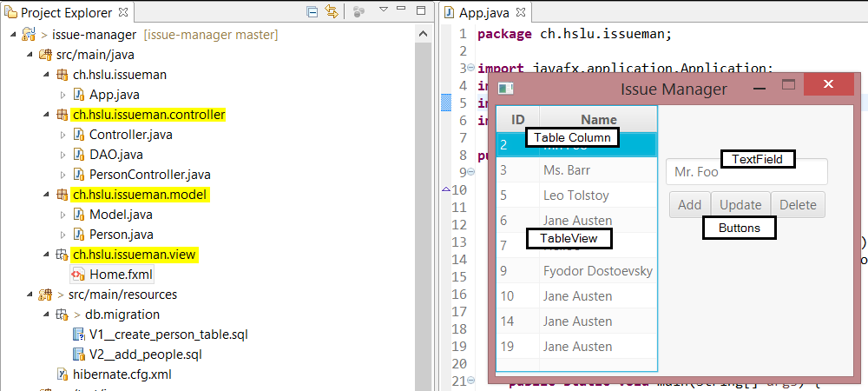
Task: Click the App.java file icon in tree
Action: (79, 95)
